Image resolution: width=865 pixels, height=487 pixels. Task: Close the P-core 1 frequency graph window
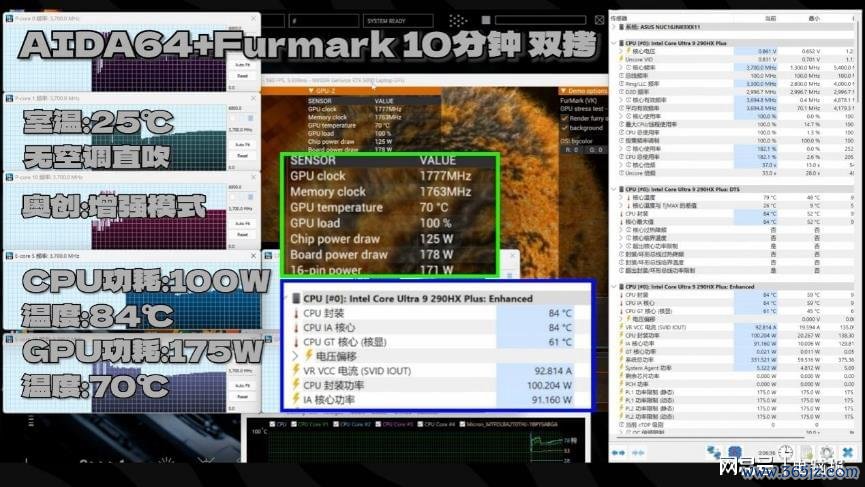pyautogui.click(x=253, y=98)
